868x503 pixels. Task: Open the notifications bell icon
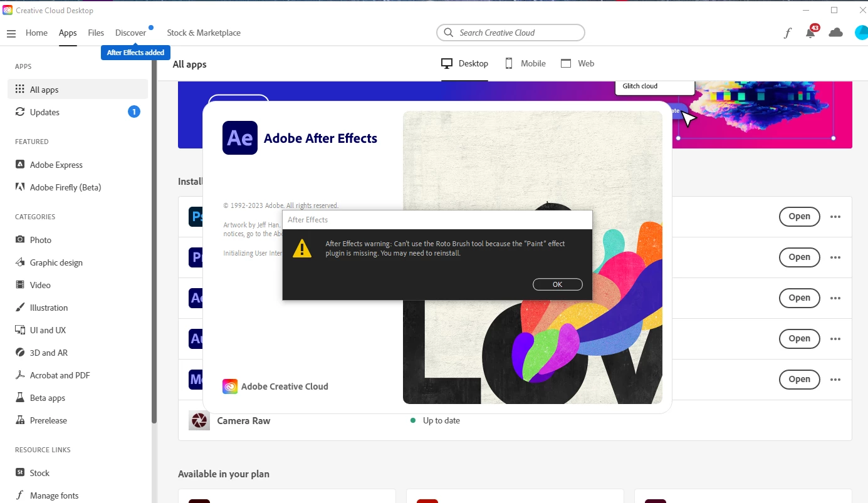[810, 33]
